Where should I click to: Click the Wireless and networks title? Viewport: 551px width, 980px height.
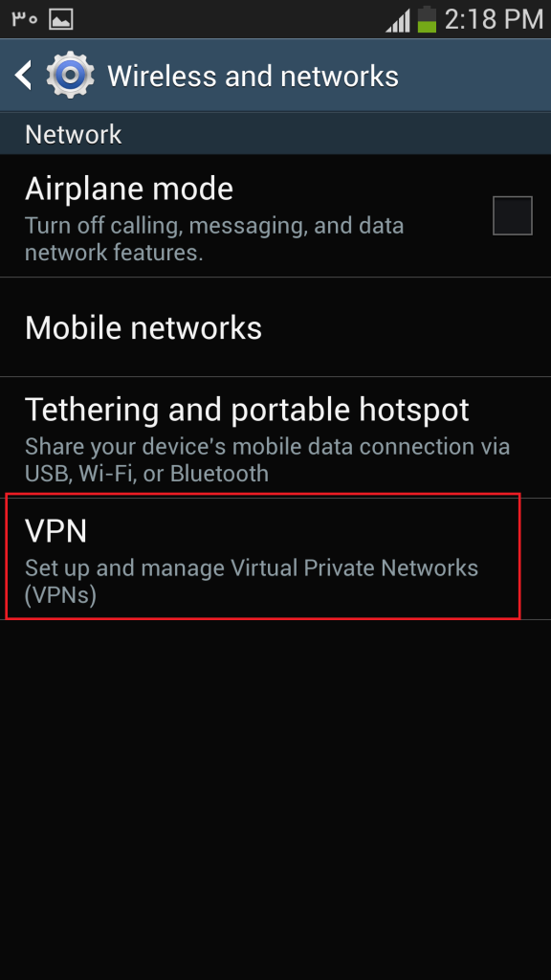(x=253, y=77)
